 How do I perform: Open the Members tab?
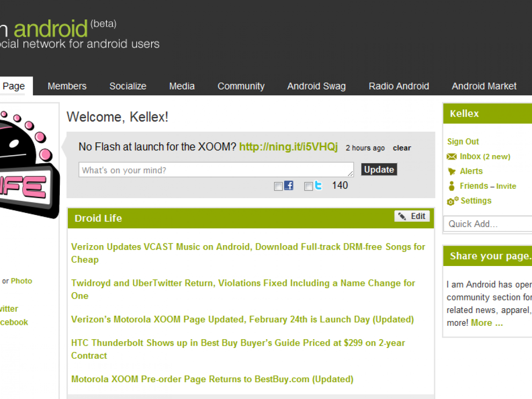point(67,86)
